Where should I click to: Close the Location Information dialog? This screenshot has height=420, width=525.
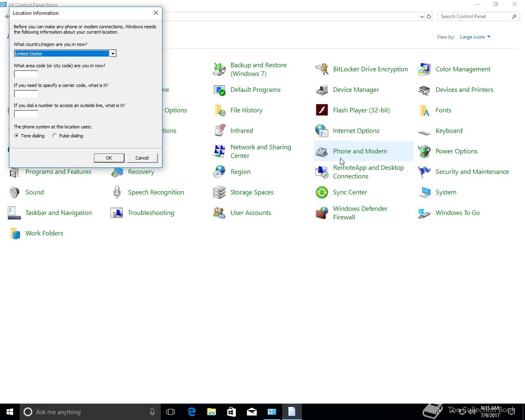click(156, 13)
